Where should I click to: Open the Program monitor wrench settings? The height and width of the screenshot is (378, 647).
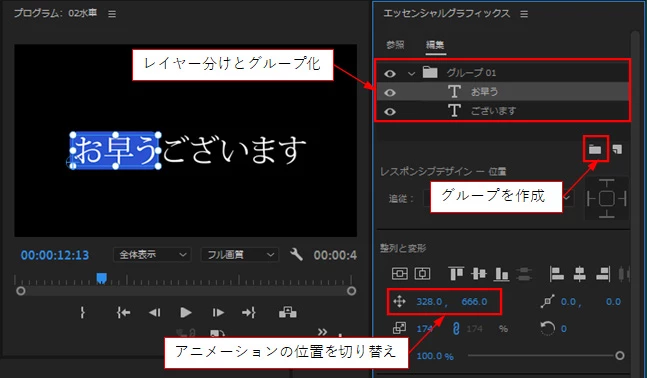[x=296, y=255]
